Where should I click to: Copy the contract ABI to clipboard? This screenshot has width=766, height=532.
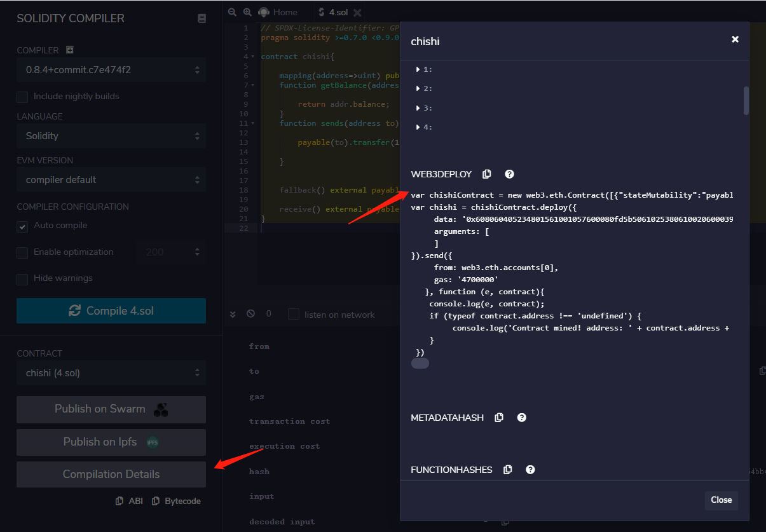click(x=129, y=501)
